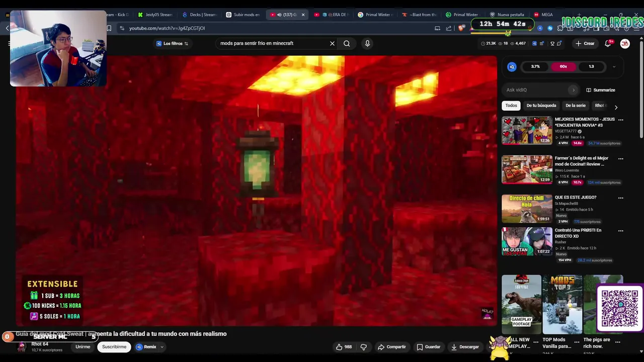Image resolution: width=644 pixels, height=362 pixels.
Task: Open MEJORES MOMENTOS - JESUS video thumbnail
Action: pyautogui.click(x=527, y=130)
